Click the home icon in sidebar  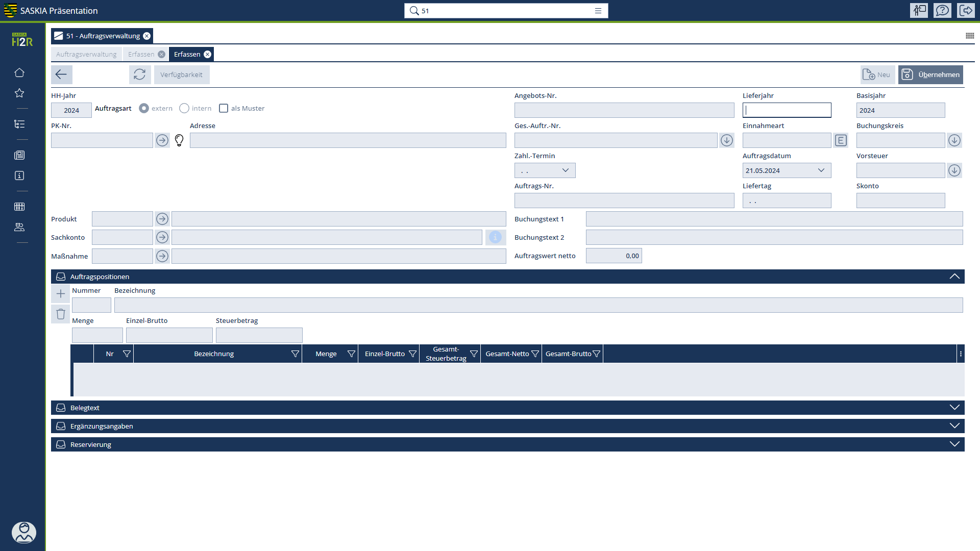click(19, 72)
